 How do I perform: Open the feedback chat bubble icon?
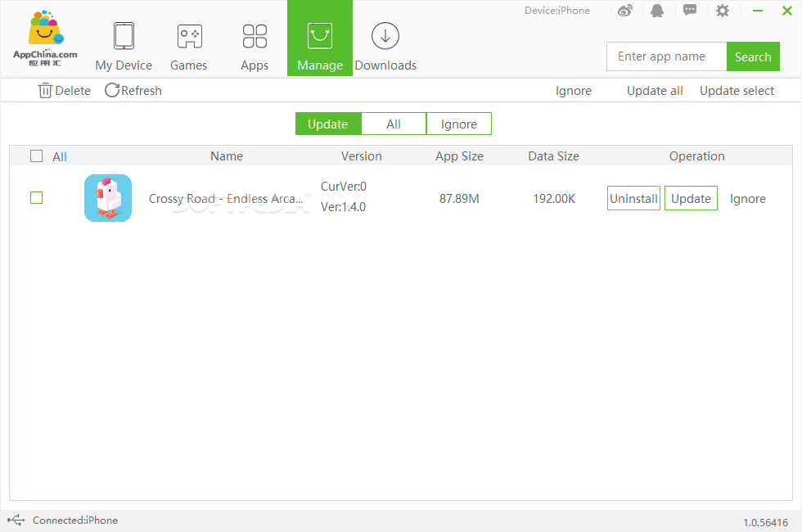(690, 10)
